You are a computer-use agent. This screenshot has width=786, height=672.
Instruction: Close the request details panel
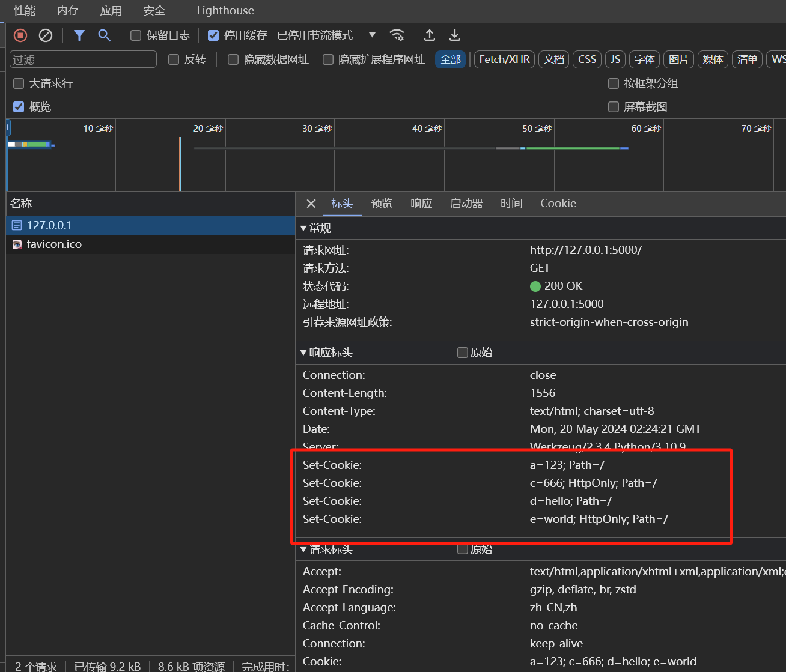tap(311, 204)
